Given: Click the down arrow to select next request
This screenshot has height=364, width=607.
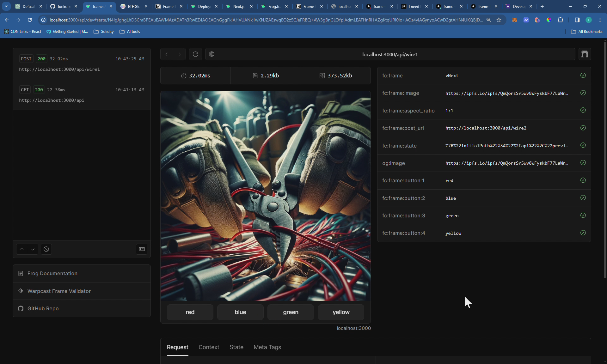Looking at the screenshot, I should tap(33, 249).
